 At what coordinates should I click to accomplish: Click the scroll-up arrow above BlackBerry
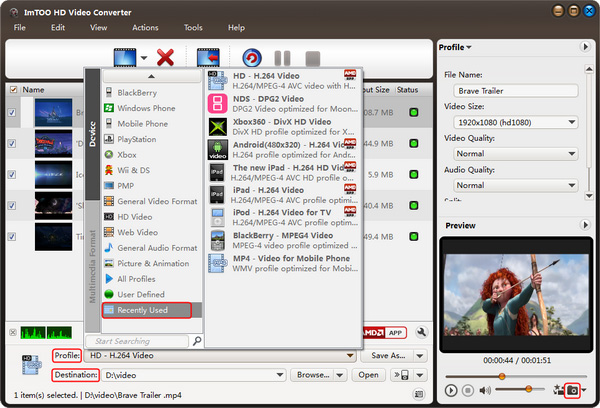[152, 76]
